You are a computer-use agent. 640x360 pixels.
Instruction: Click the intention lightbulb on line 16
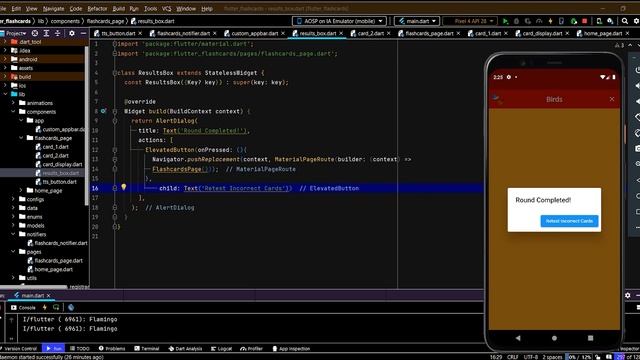(124, 187)
